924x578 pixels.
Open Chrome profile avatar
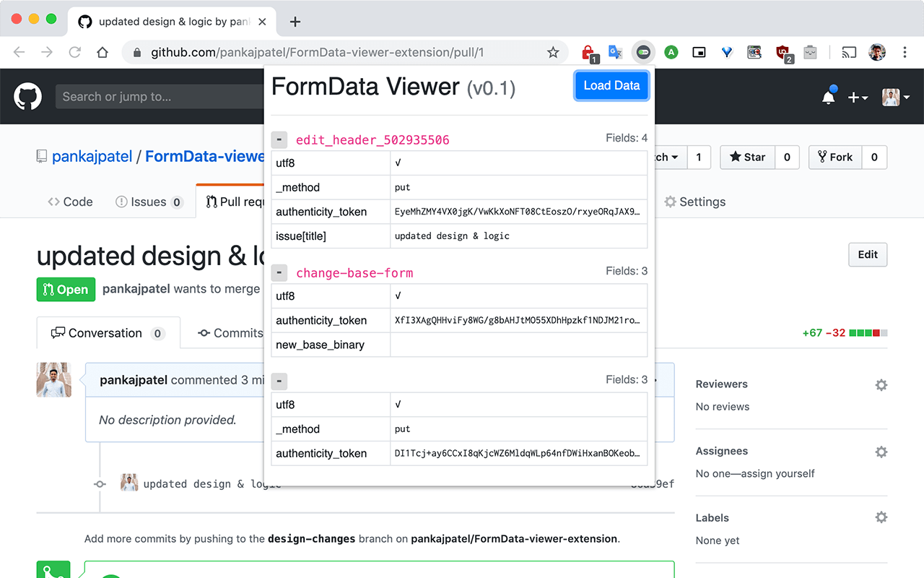coord(877,52)
